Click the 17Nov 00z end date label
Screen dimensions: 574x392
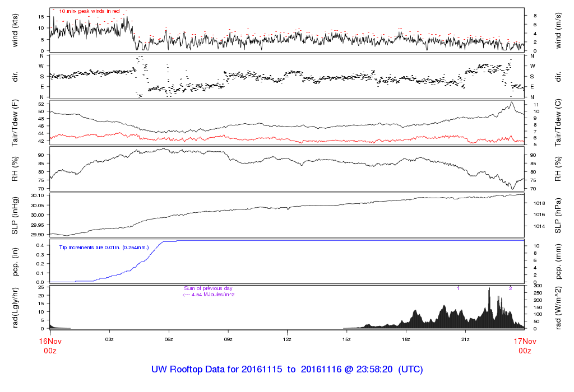524,344
